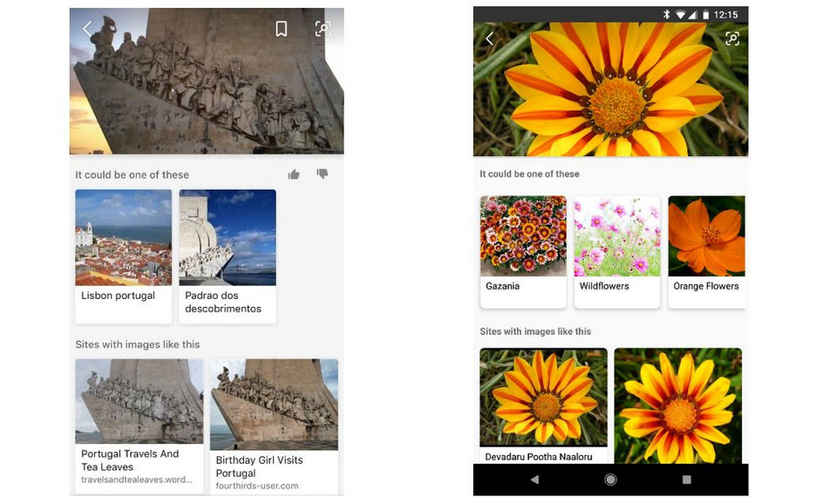Click 'It could be one of these' above Gazania
The width and height of the screenshot is (816, 504).
[x=530, y=174]
